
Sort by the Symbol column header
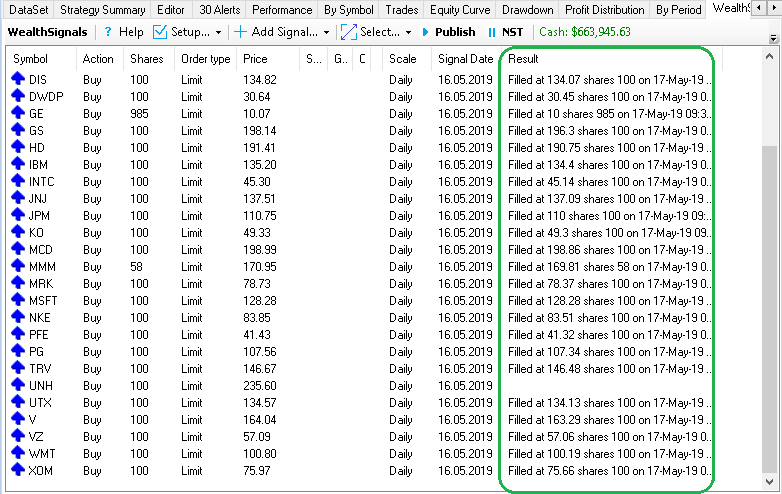pyautogui.click(x=30, y=59)
